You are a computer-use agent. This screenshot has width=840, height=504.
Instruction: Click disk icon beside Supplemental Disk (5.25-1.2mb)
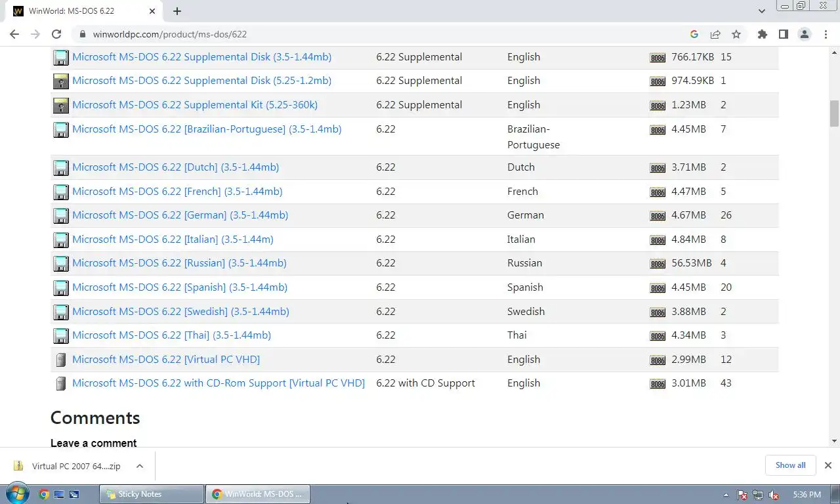coord(60,81)
